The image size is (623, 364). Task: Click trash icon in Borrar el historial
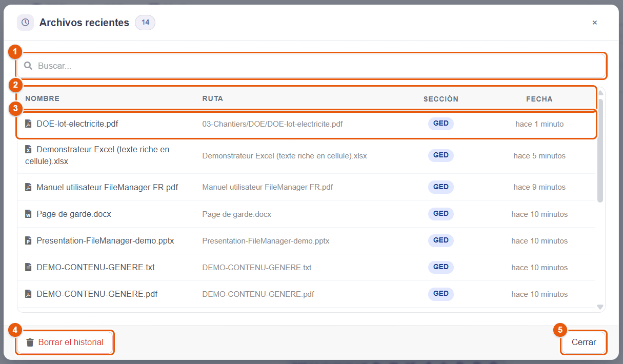(30, 342)
